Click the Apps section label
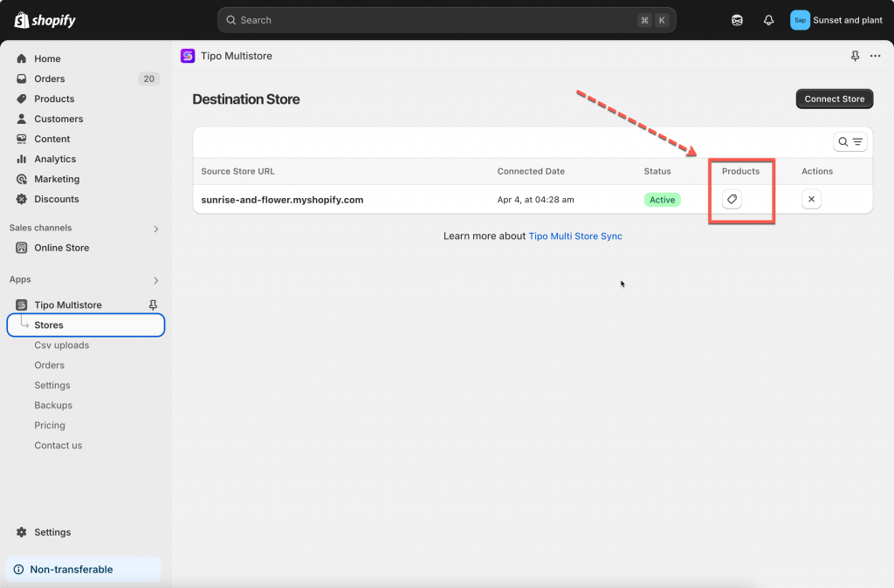The height and width of the screenshot is (588, 894). click(20, 279)
